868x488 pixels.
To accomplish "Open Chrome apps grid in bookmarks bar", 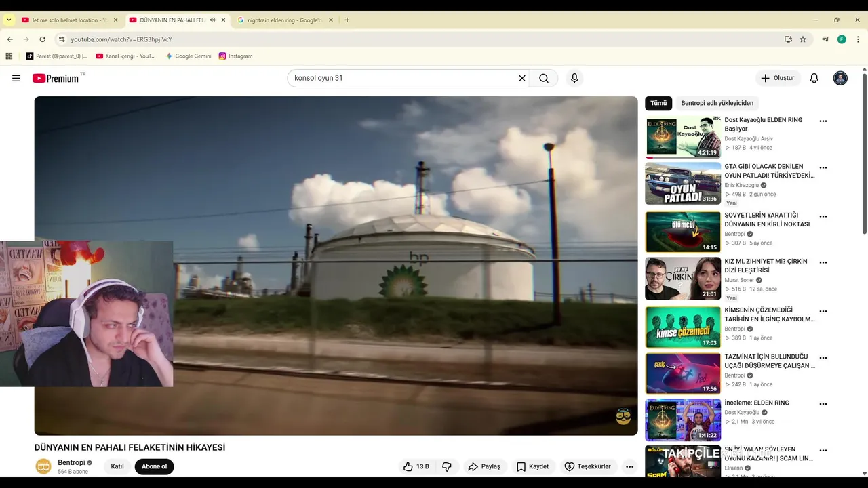I will (x=9, y=56).
